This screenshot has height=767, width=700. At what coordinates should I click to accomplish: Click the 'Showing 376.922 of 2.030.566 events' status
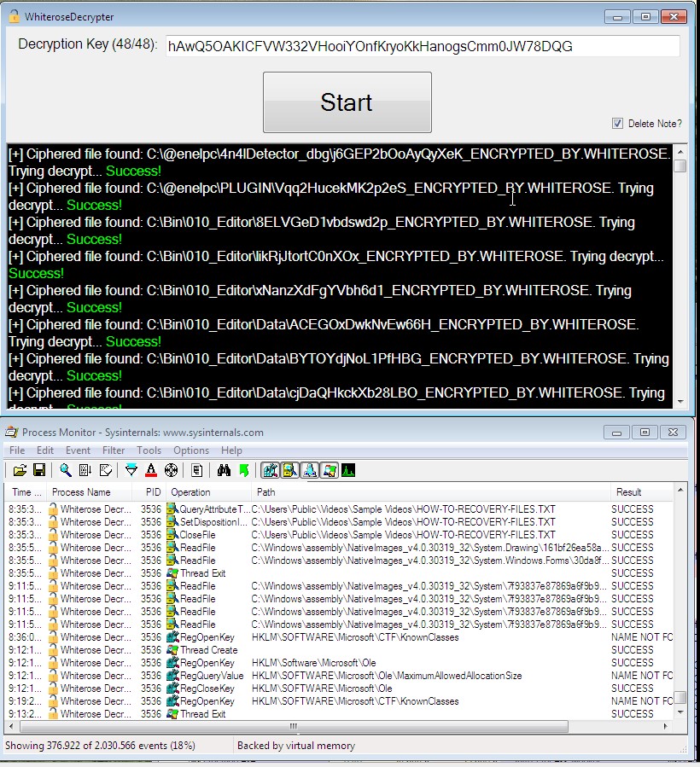click(x=100, y=746)
